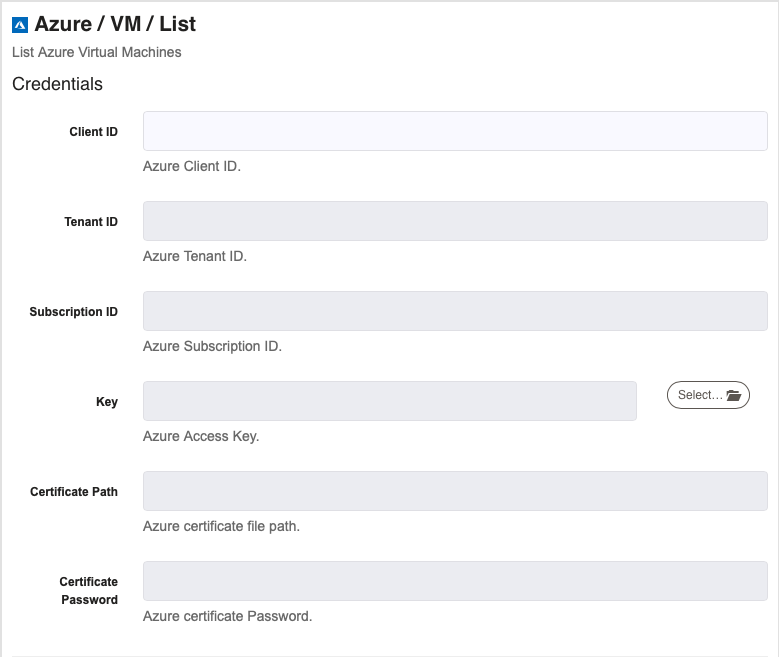Click into the Key input field

click(390, 401)
